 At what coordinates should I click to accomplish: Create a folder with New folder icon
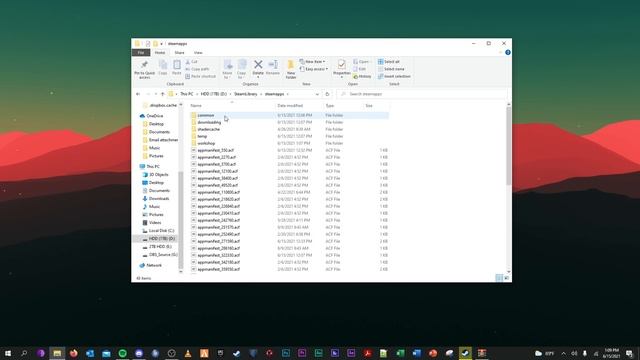coord(291,65)
